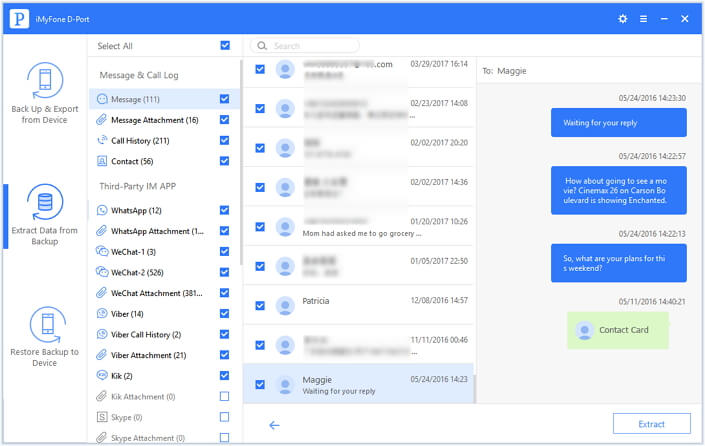705x446 pixels.
Task: Click the Skype (0) icon
Action: (102, 417)
